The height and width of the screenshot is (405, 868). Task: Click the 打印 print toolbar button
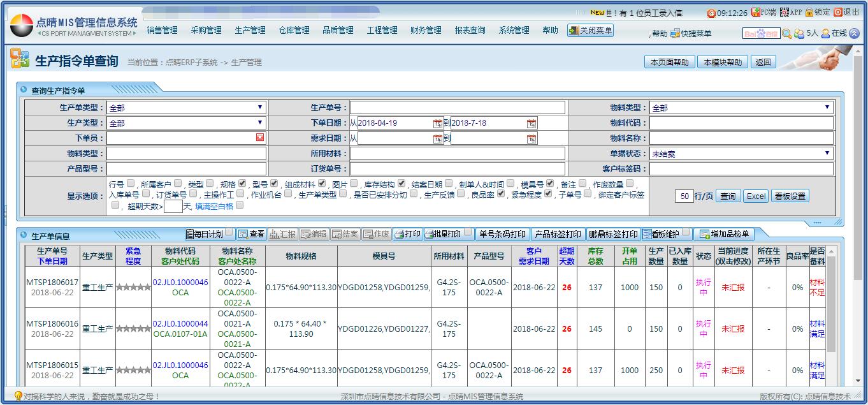[408, 234]
